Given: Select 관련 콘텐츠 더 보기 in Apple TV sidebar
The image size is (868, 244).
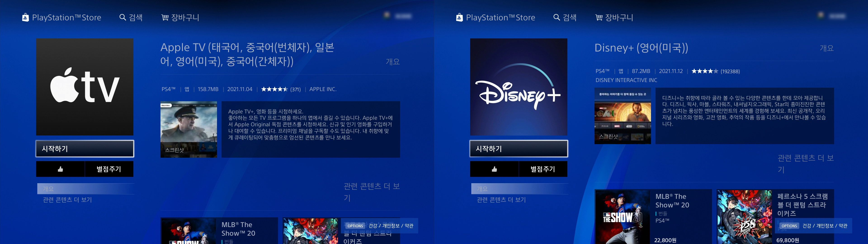Looking at the screenshot, I should pos(67,200).
